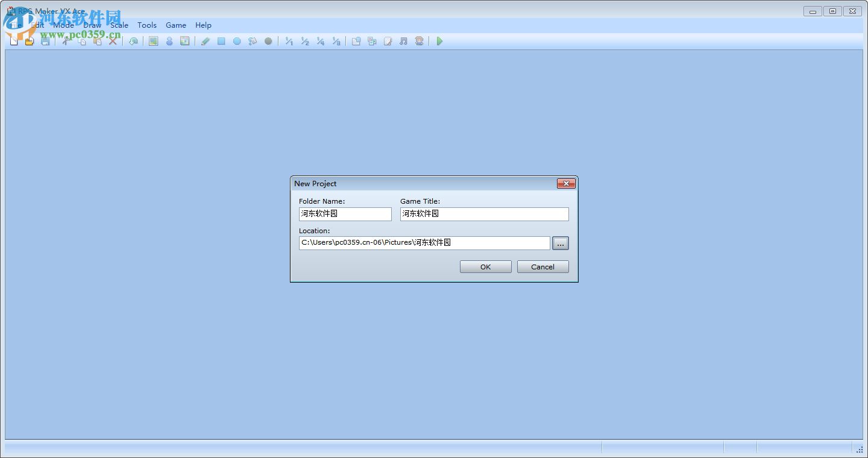Image resolution: width=868 pixels, height=458 pixels.
Task: Select the Pencil map drawing tool
Action: 205,41
